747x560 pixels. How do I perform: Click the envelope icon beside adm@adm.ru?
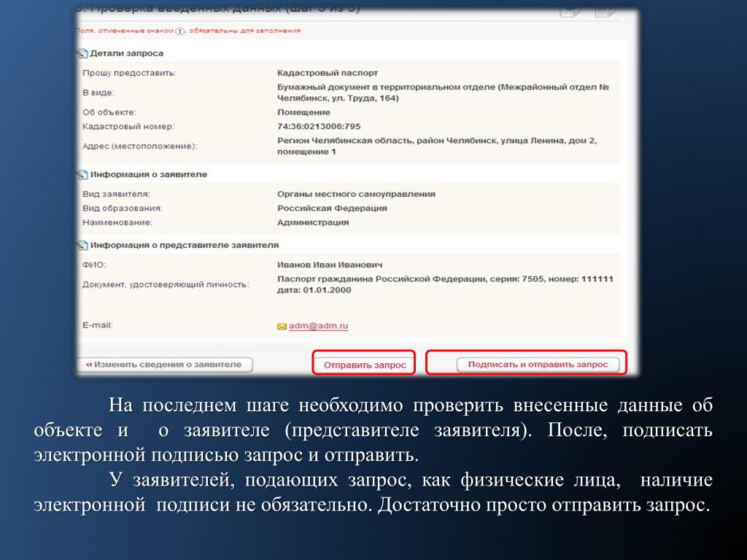click(x=282, y=327)
